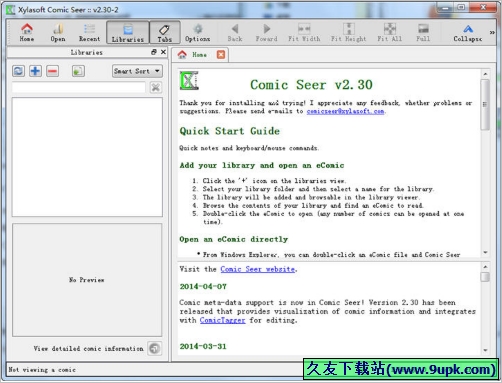Click the "2014-03-31" news date
Image resolution: width=502 pixels, height=383 pixels.
point(203,346)
